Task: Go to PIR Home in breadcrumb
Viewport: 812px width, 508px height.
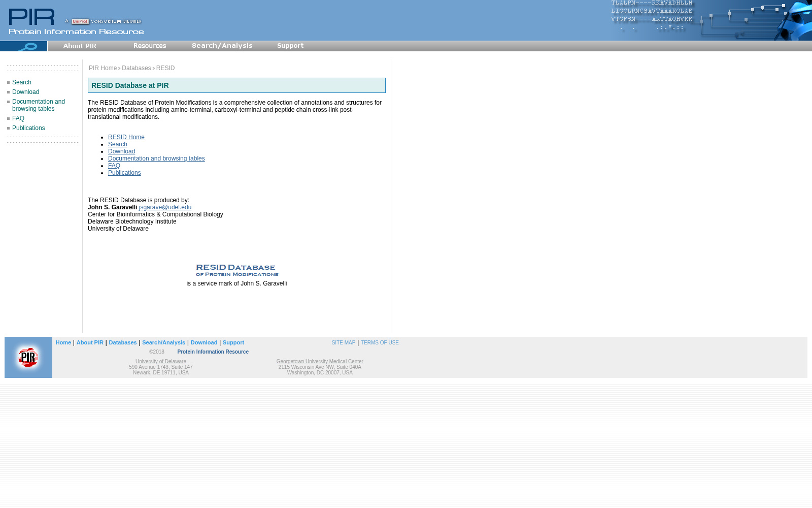Action: point(103,68)
